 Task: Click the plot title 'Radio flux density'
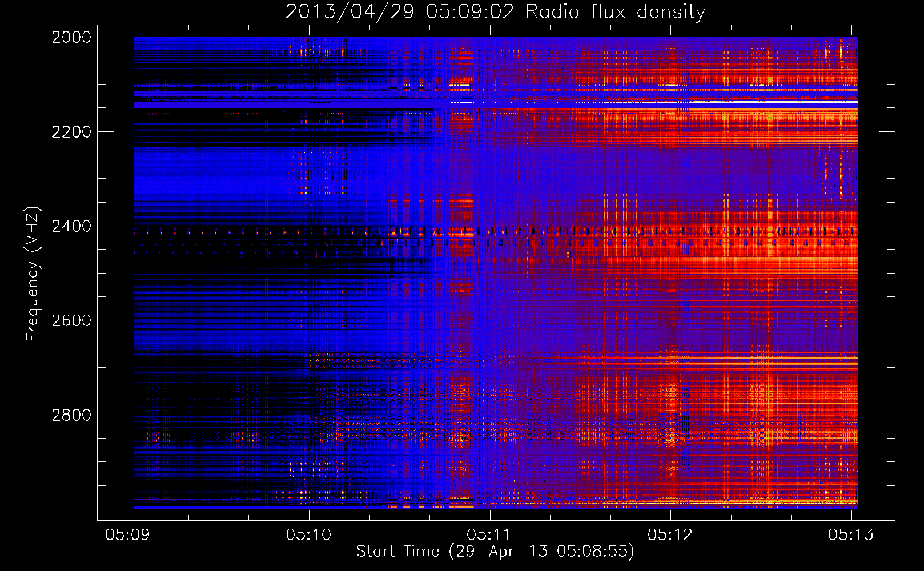pyautogui.click(x=615, y=11)
